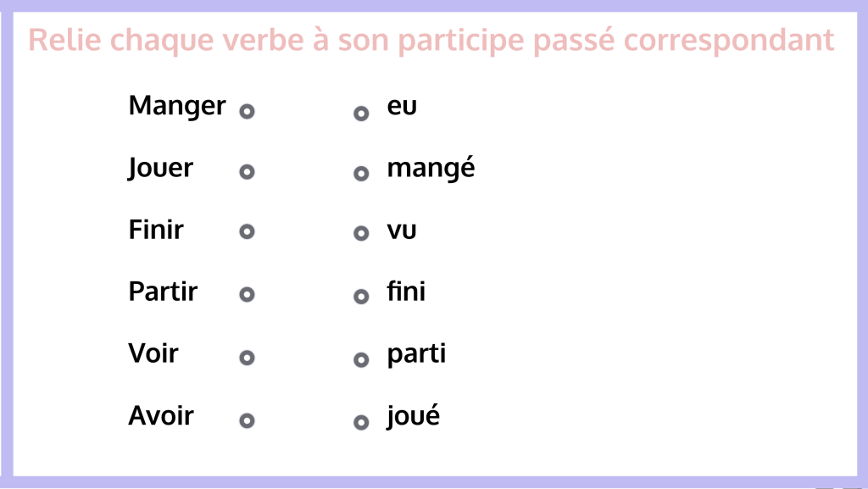The width and height of the screenshot is (868, 489).
Task: Select the past participle mangé
Action: [431, 169]
